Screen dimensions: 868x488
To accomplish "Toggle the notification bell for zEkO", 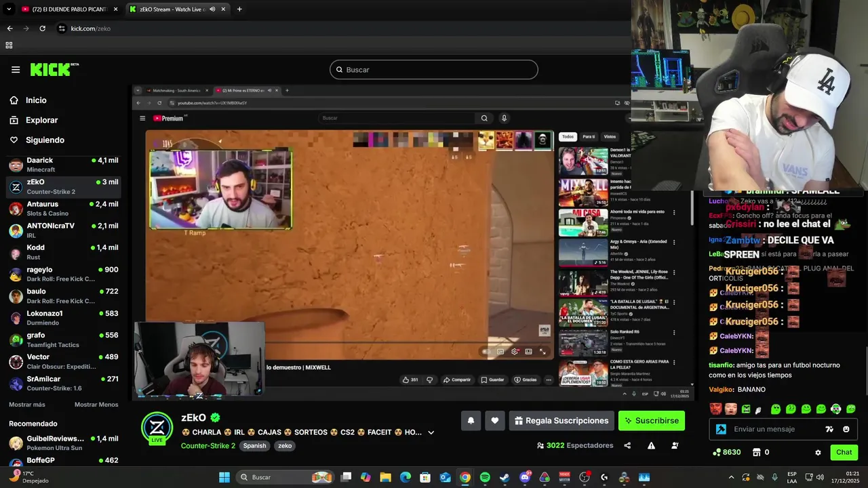I will coord(471,421).
